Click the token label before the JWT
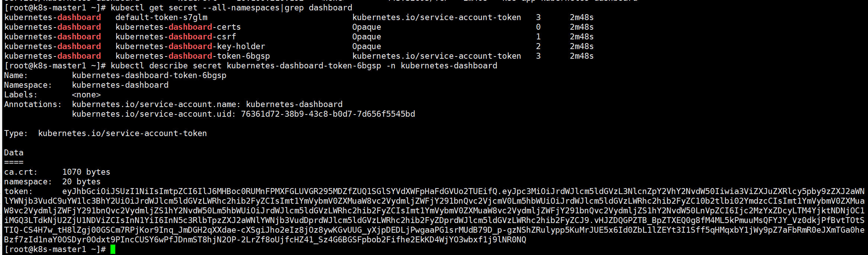Screen dimensions: 868x255 point(18,191)
